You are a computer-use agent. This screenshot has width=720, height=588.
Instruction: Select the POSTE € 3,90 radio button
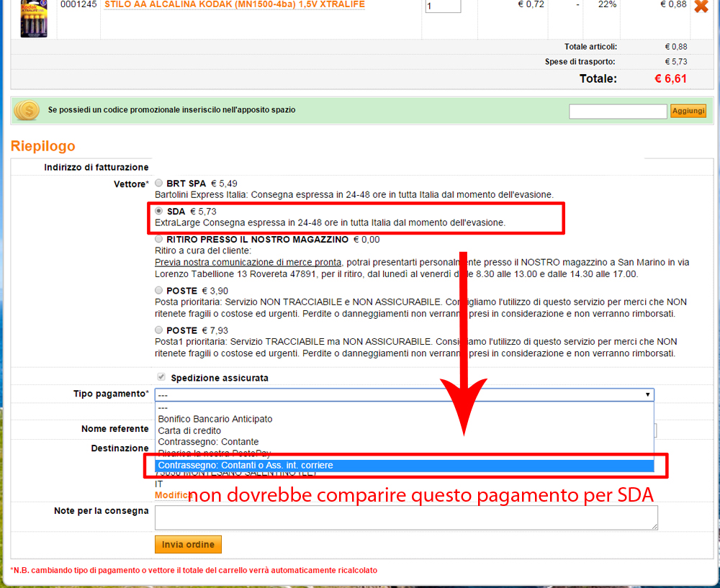coord(158,290)
